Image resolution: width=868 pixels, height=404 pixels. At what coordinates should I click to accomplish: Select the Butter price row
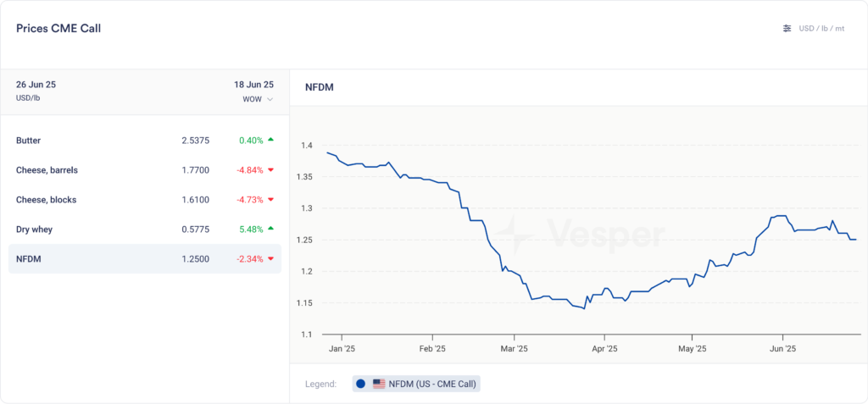[x=144, y=140]
